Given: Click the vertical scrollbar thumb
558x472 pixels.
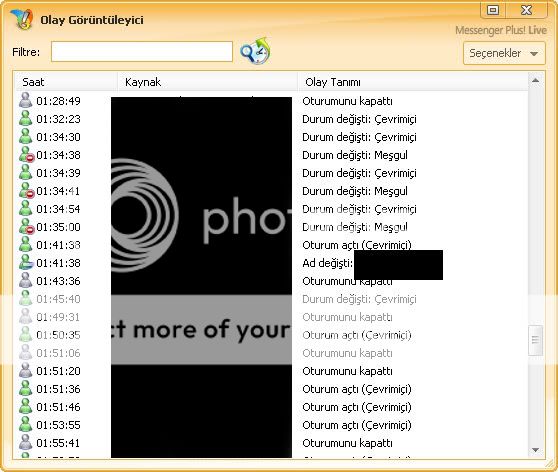Looking at the screenshot, I should [536, 340].
